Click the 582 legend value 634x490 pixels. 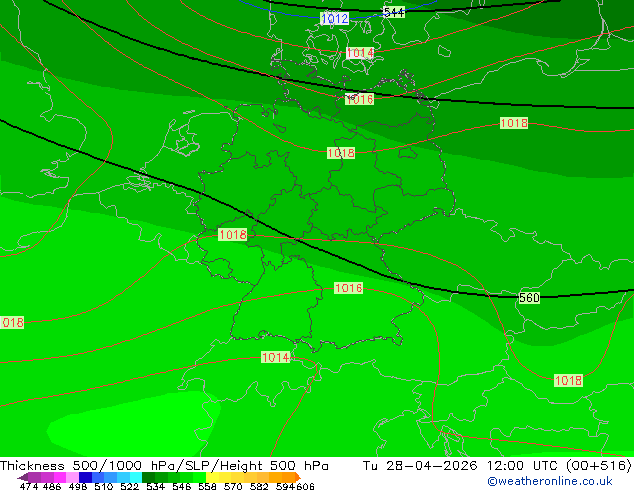coord(259,486)
